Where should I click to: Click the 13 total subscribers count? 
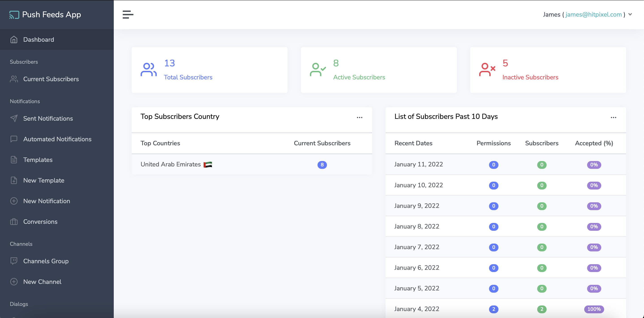(169, 63)
